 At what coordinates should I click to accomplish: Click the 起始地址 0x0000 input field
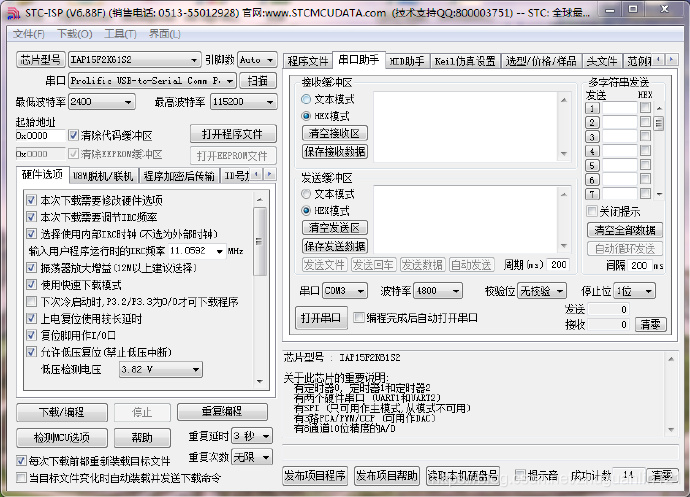(40, 136)
